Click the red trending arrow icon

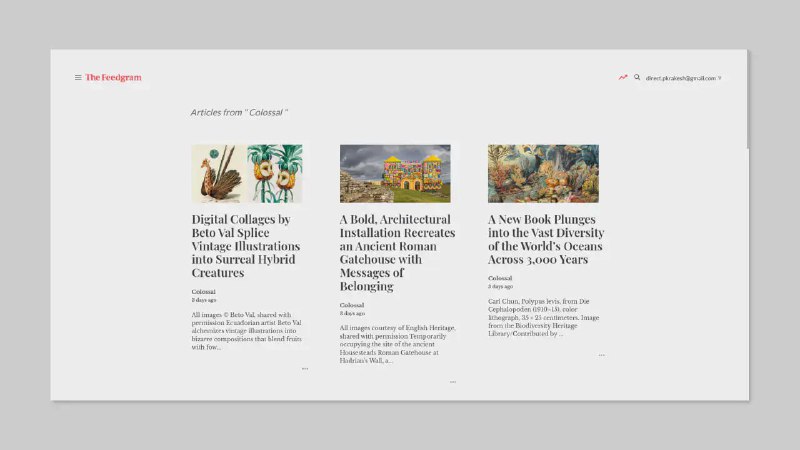click(623, 77)
